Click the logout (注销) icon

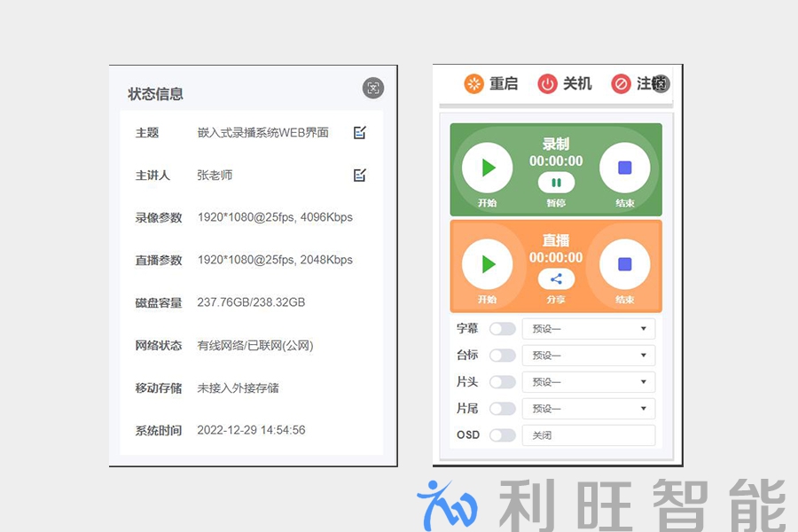coord(620,83)
